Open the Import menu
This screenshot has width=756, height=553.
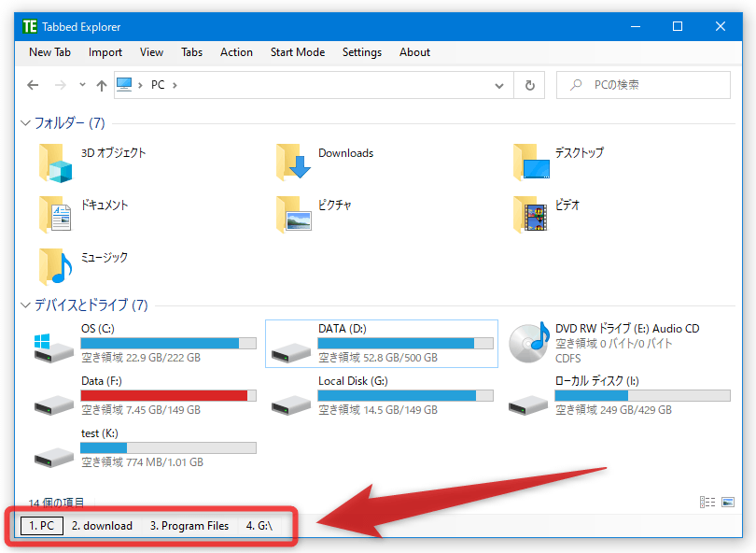pos(105,52)
